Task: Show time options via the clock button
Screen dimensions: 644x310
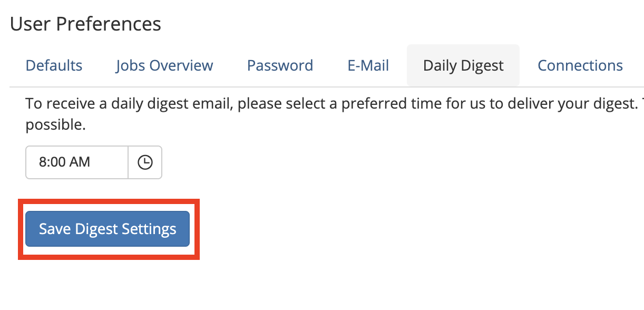Action: [x=145, y=162]
